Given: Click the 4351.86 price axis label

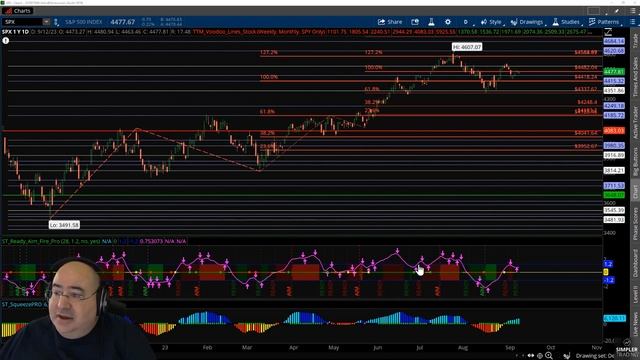Looking at the screenshot, I should 614,90.
